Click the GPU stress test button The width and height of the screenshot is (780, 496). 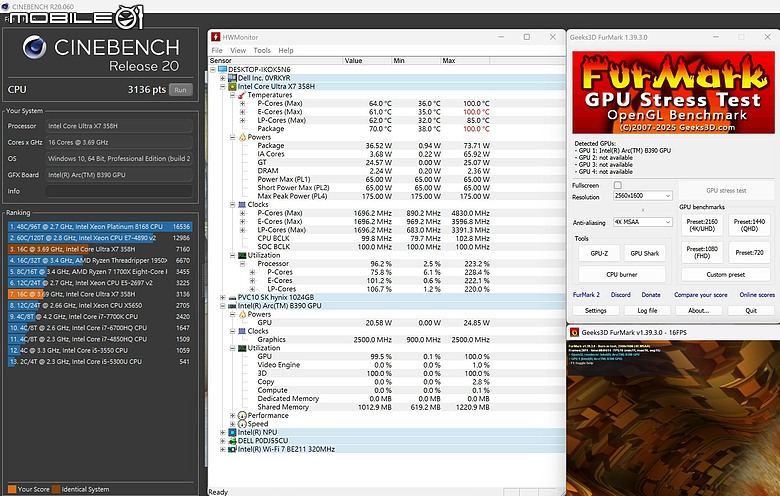coord(726,191)
